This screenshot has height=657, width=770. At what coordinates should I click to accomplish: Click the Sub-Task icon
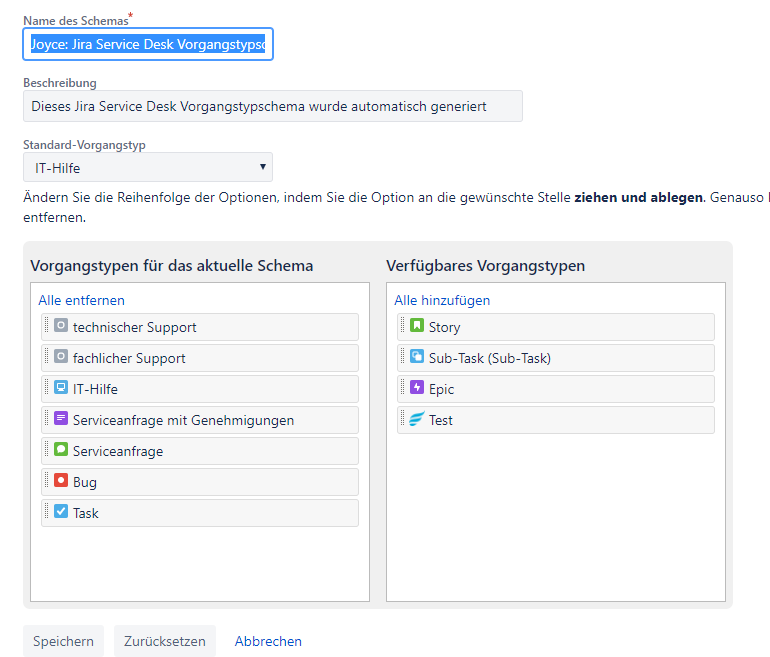coord(417,356)
